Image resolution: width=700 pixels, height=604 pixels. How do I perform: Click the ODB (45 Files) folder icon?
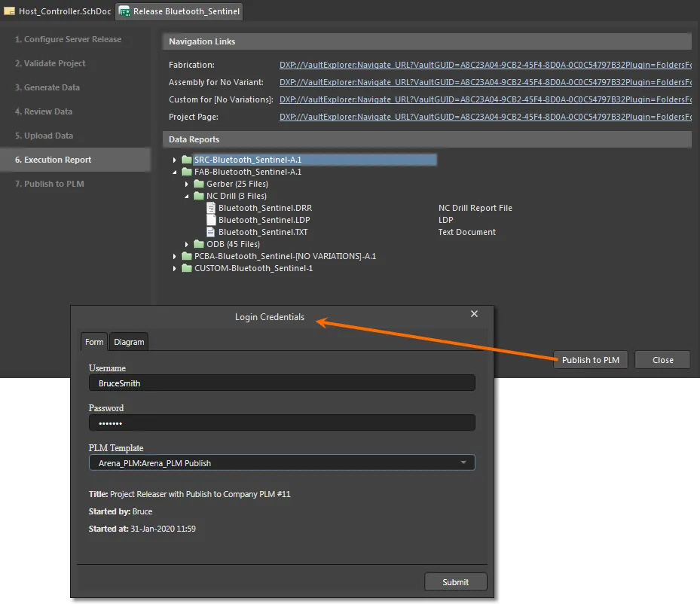click(x=199, y=244)
